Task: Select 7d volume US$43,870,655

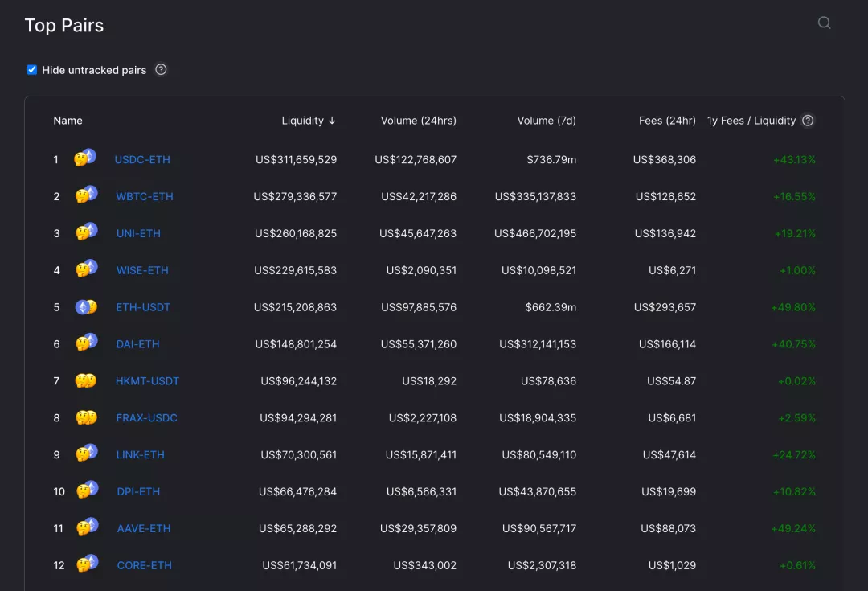Action: (538, 492)
